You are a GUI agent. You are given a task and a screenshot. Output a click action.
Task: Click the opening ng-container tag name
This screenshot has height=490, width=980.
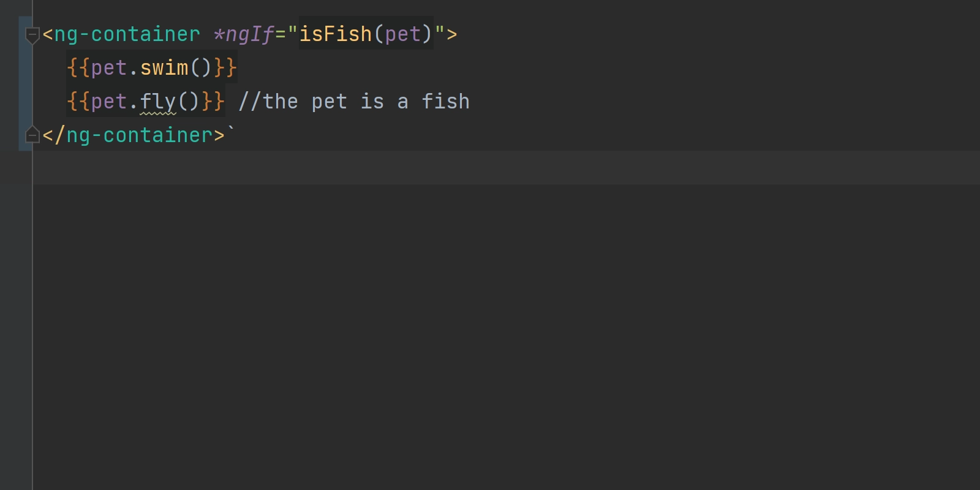tap(127, 34)
